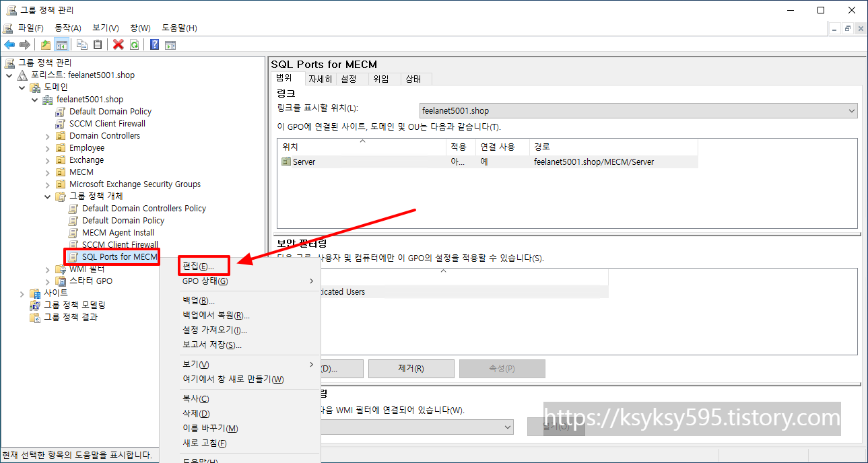The width and height of the screenshot is (868, 463).
Task: Open the WMI filter dropdown arrow
Action: [x=508, y=427]
